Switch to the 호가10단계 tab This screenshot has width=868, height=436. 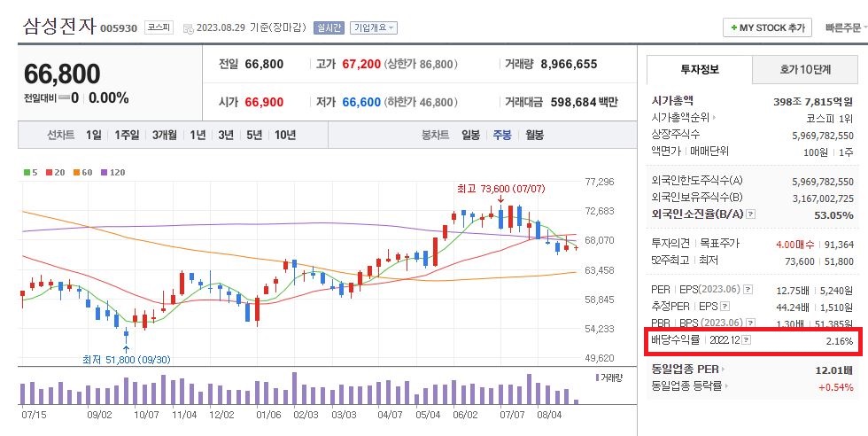click(x=805, y=70)
